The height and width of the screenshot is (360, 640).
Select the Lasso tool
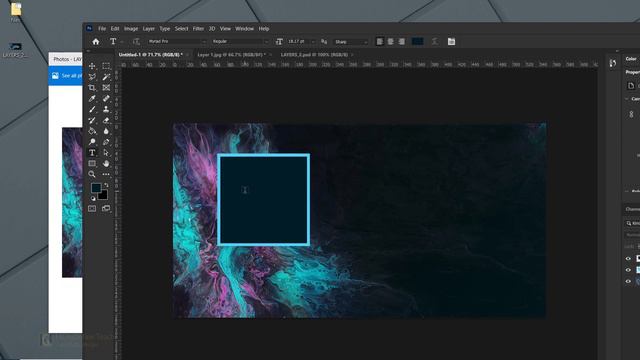pos(92,77)
